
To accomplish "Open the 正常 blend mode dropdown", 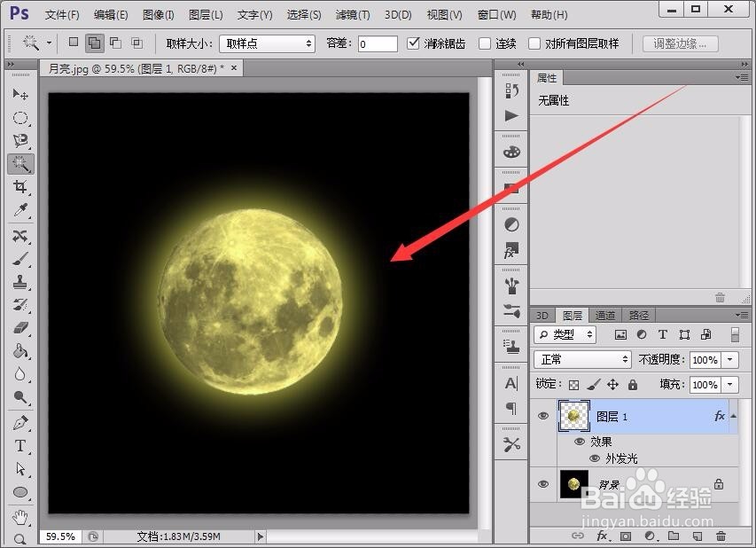I will [x=582, y=359].
